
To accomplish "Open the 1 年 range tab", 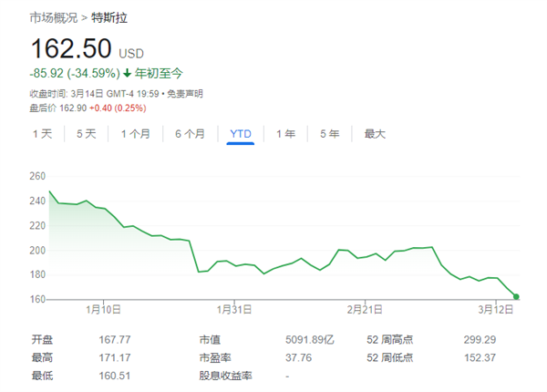I will point(285,134).
